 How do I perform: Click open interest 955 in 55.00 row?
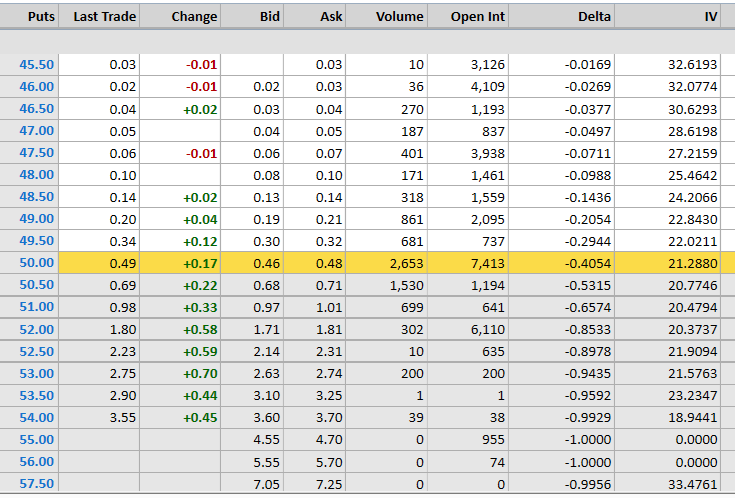coord(494,440)
